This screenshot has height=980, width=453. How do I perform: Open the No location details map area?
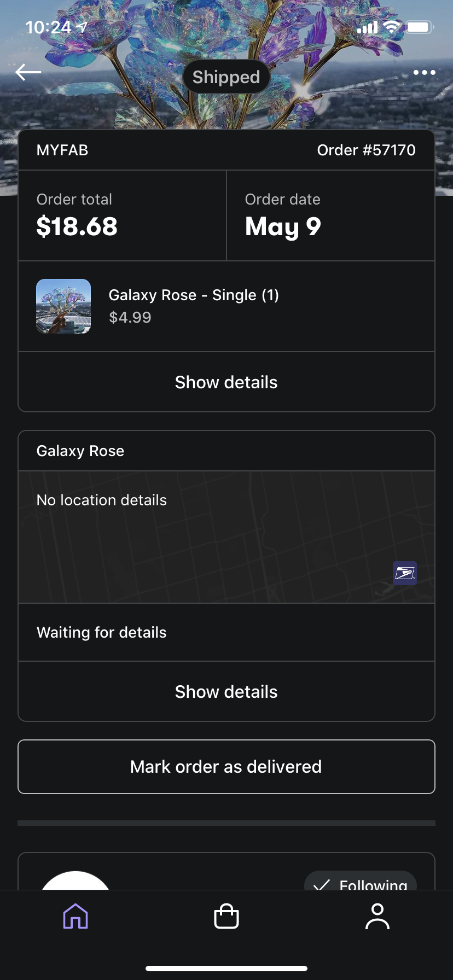tap(226, 537)
